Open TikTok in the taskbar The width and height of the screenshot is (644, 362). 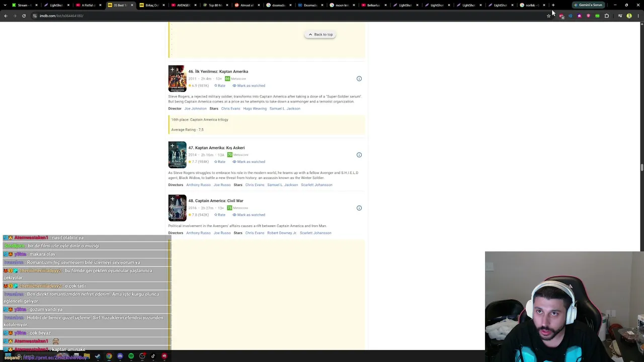point(153,356)
